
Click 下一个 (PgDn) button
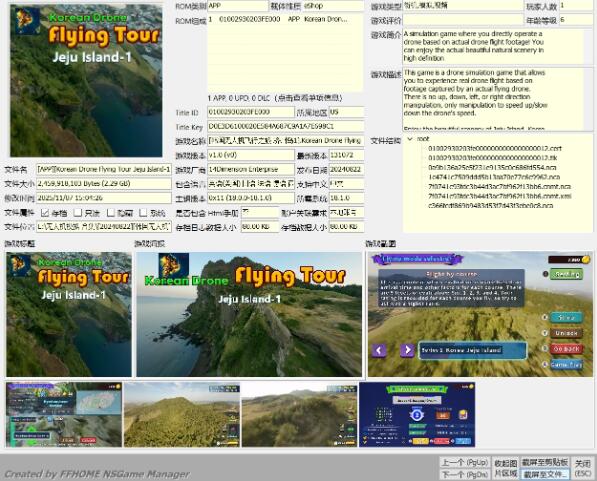[x=465, y=474]
